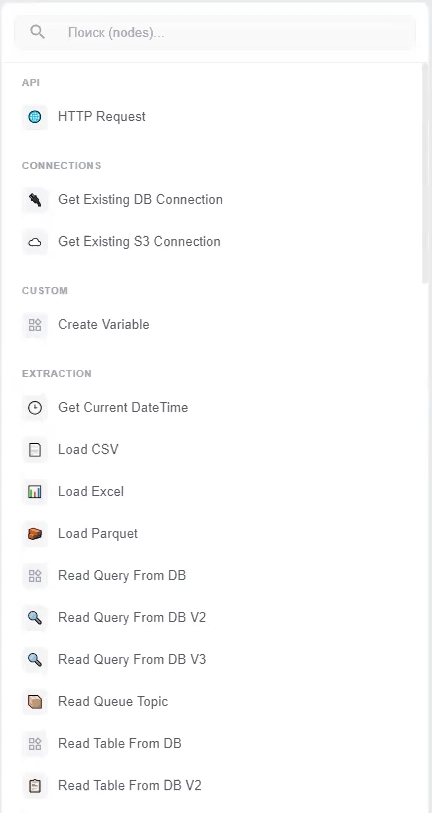Click the EXTRACTION category header
This screenshot has height=813, width=432.
[57, 374]
